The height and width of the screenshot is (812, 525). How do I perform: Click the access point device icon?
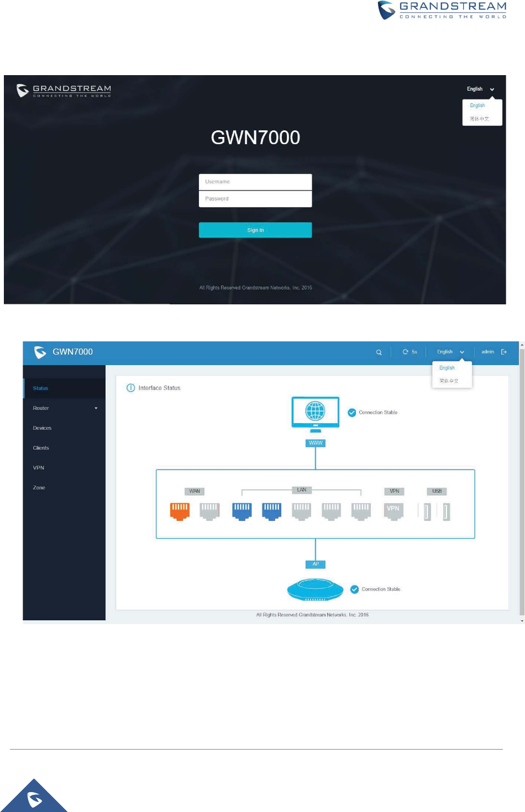click(315, 589)
